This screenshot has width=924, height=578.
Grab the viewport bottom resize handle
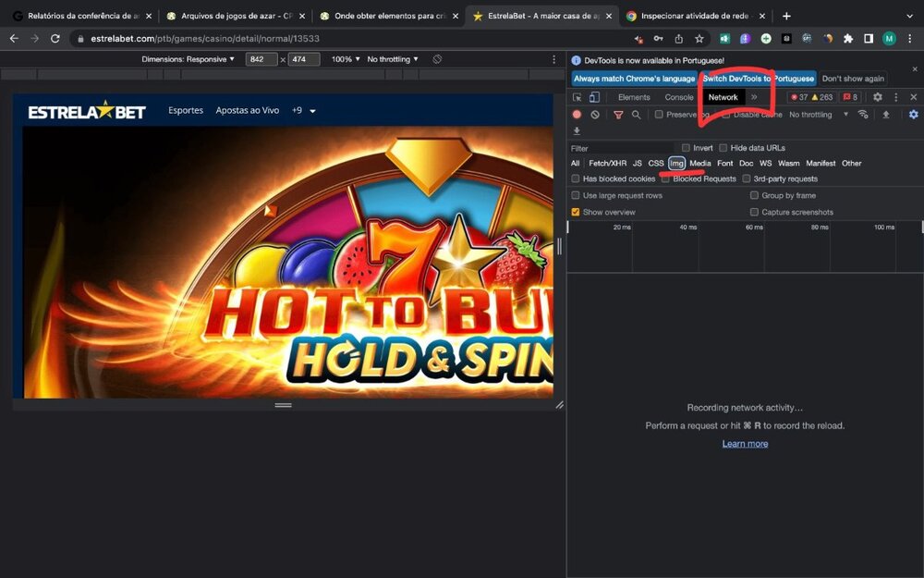tap(283, 405)
